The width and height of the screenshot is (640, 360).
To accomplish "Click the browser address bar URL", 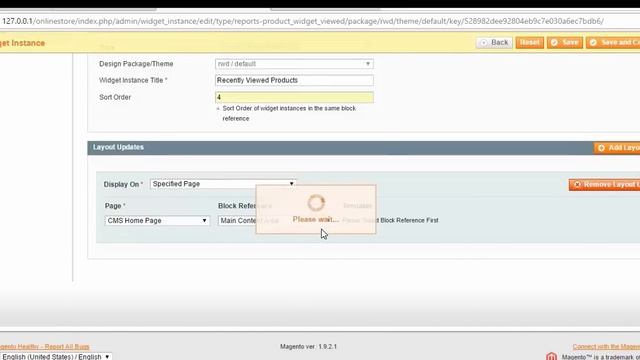I will click(302, 21).
